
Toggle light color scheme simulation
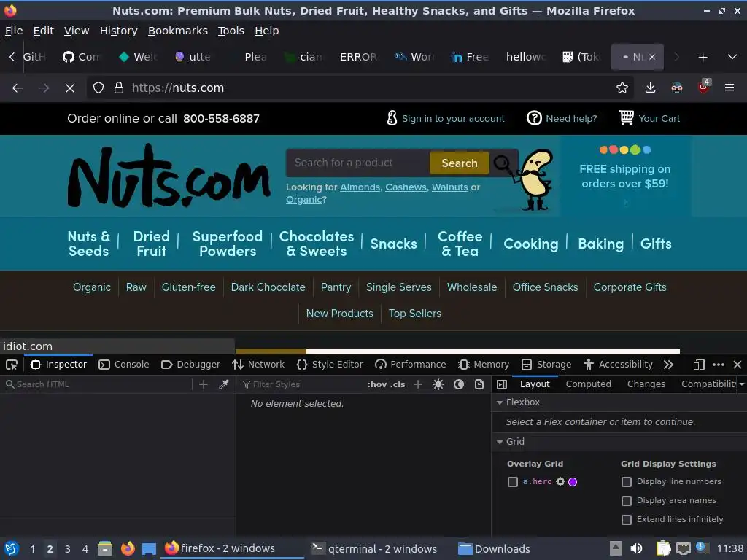pyautogui.click(x=438, y=384)
